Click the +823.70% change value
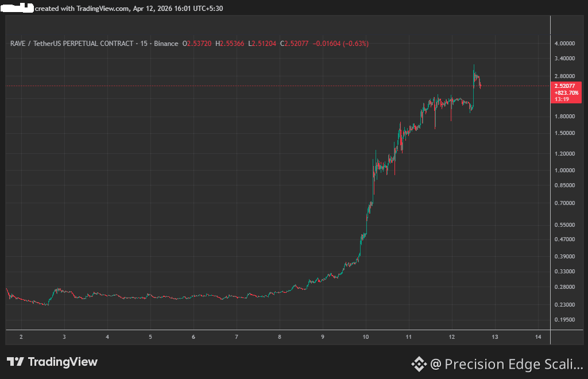Image resolution: width=588 pixels, height=379 pixels. click(566, 92)
